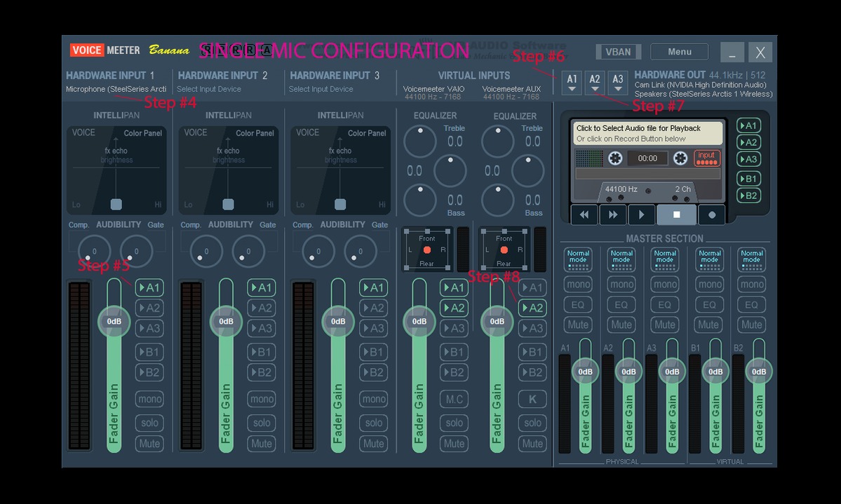This screenshot has width=841, height=504.
Task: Click the Voicemeeter AUX front/rear panner dot
Action: click(x=504, y=250)
